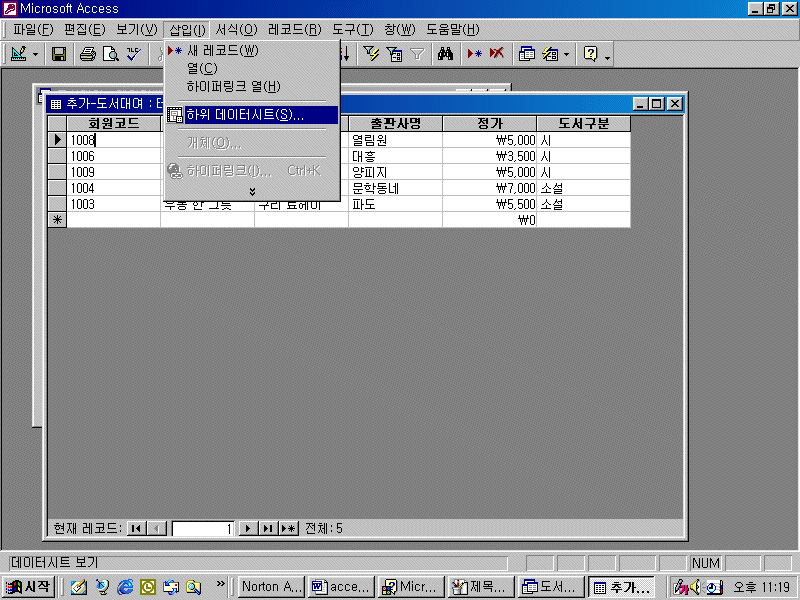Open the New Object dropdown arrow
This screenshot has width=800, height=600.
click(567, 54)
